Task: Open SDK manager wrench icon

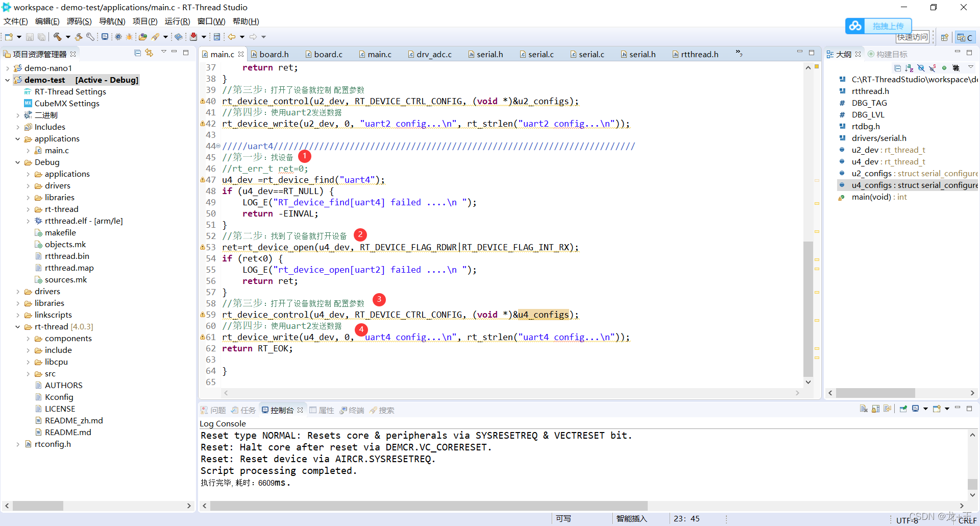Action: [x=90, y=37]
